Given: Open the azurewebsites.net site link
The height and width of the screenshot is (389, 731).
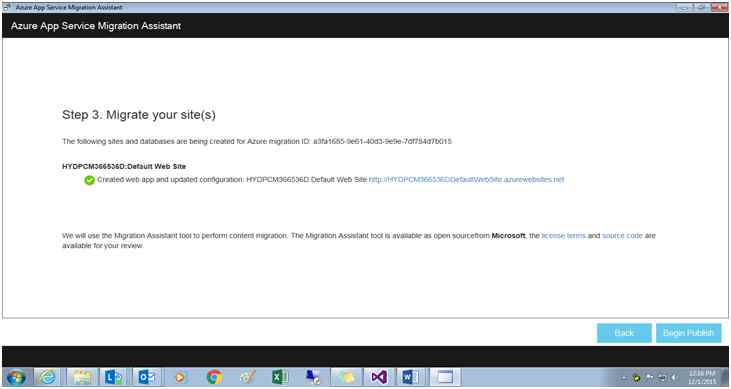Looking at the screenshot, I should tap(466, 180).
